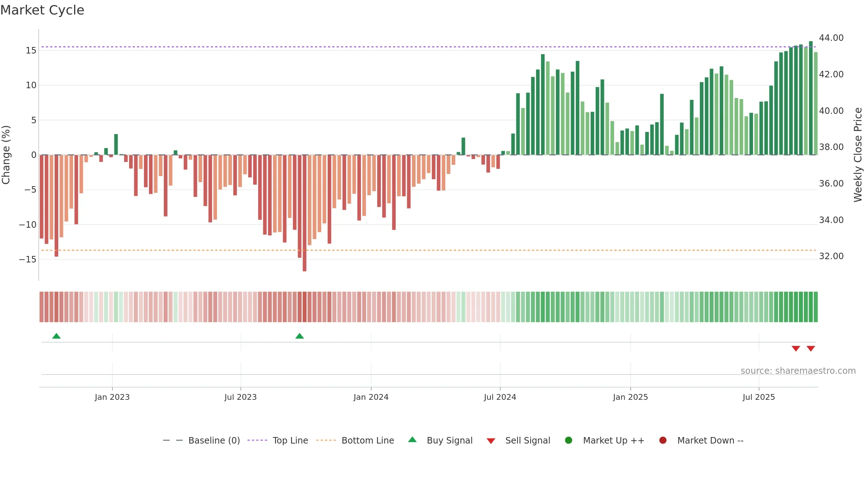Toggle the Sell Signal legend label
This screenshot has height=488, width=868.
(528, 440)
